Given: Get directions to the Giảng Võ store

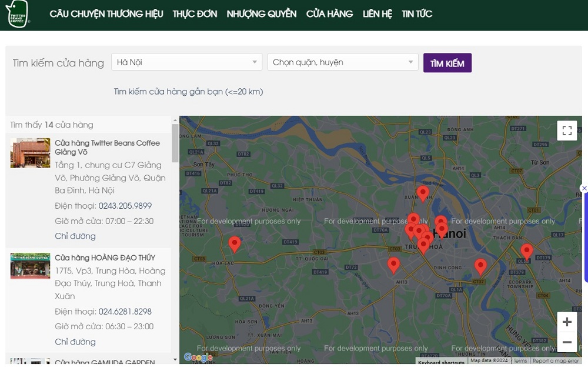Looking at the screenshot, I should pyautogui.click(x=75, y=236).
